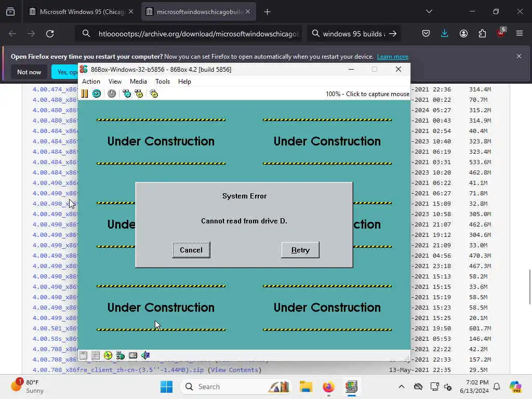This screenshot has width=532, height=399.
Task: Click the sound speaker status icon
Action: pos(145,355)
